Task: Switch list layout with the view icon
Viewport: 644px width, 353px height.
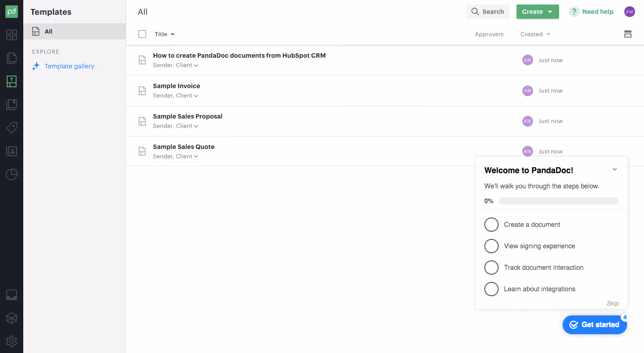Action: pyautogui.click(x=628, y=34)
